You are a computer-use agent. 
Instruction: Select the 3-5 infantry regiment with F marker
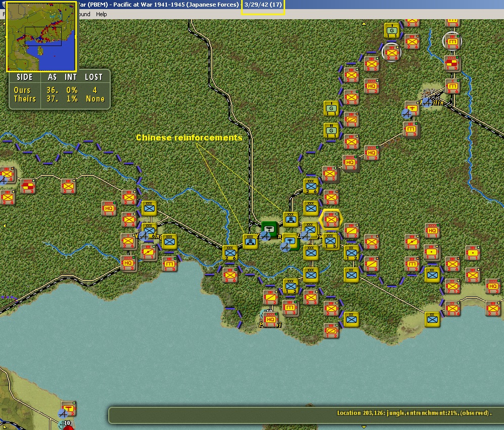[372, 64]
